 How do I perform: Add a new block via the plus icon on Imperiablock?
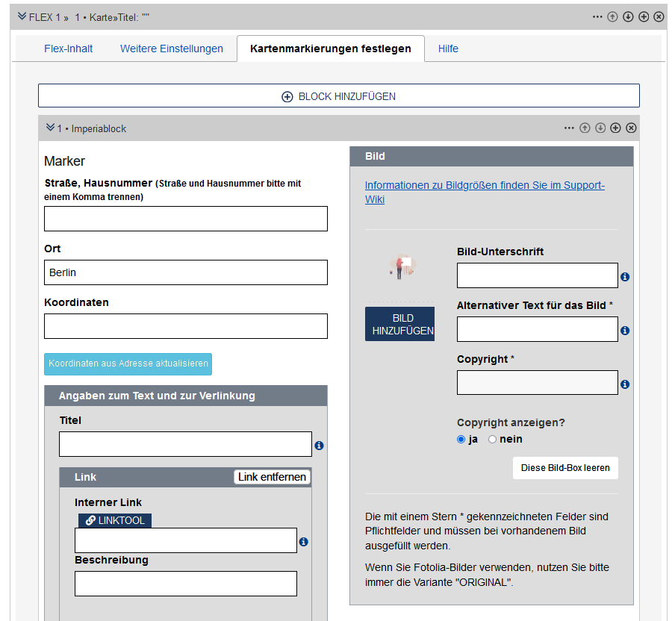[615, 128]
